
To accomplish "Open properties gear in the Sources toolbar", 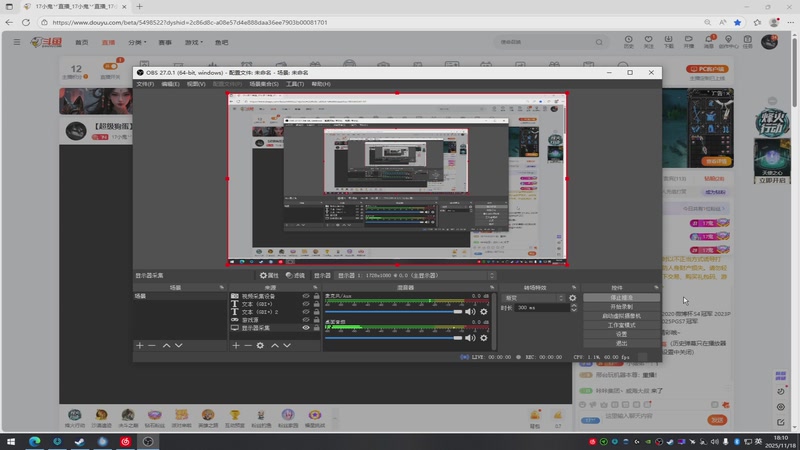I will click(260, 345).
